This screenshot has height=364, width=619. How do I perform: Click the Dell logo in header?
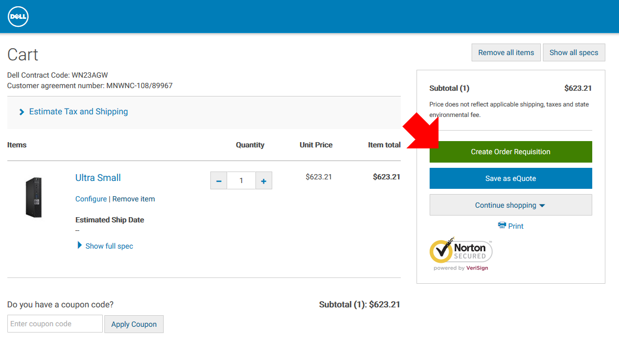coord(18,17)
